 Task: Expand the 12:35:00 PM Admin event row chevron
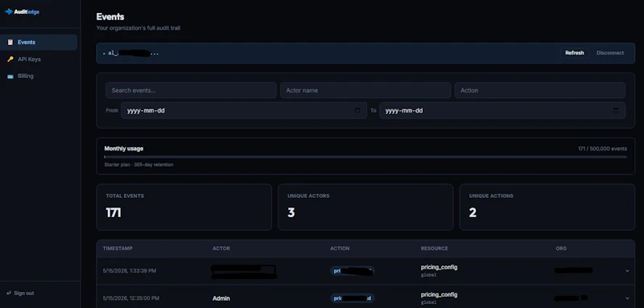627,298
